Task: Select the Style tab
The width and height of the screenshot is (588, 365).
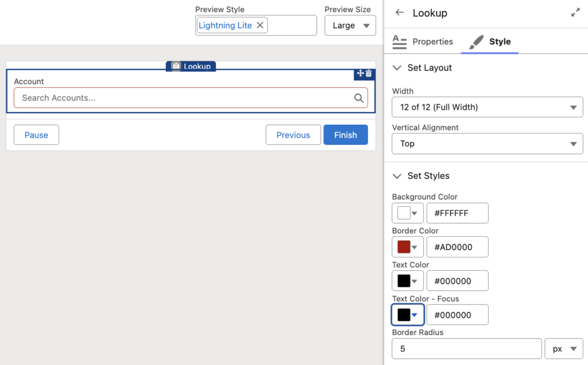Action: coord(500,41)
